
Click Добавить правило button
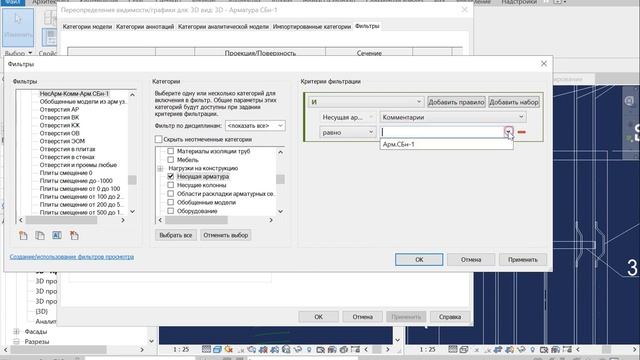click(x=456, y=102)
